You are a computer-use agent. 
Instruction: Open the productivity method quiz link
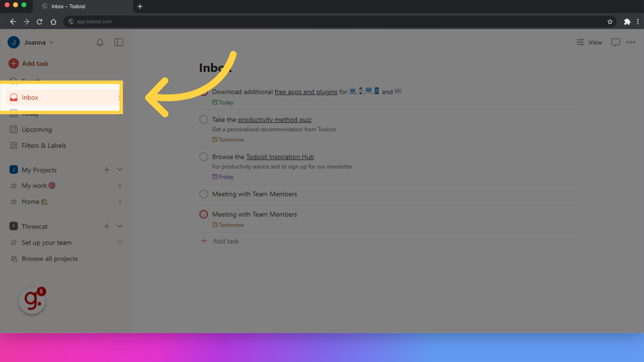click(x=275, y=120)
